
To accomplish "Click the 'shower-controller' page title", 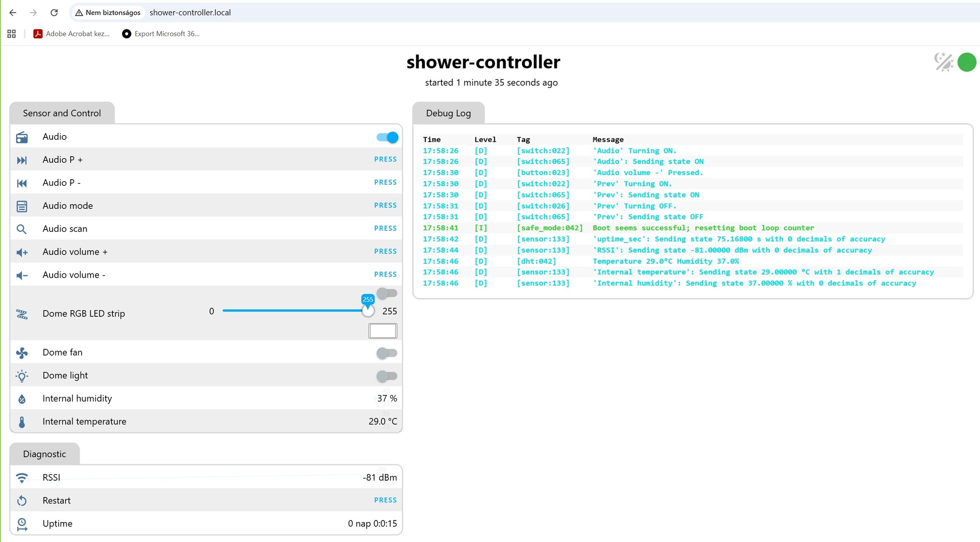I will pyautogui.click(x=483, y=62).
